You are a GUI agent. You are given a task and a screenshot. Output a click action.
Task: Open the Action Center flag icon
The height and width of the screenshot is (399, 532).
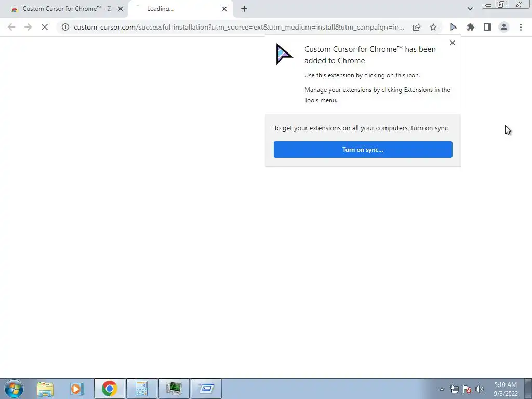467,389
